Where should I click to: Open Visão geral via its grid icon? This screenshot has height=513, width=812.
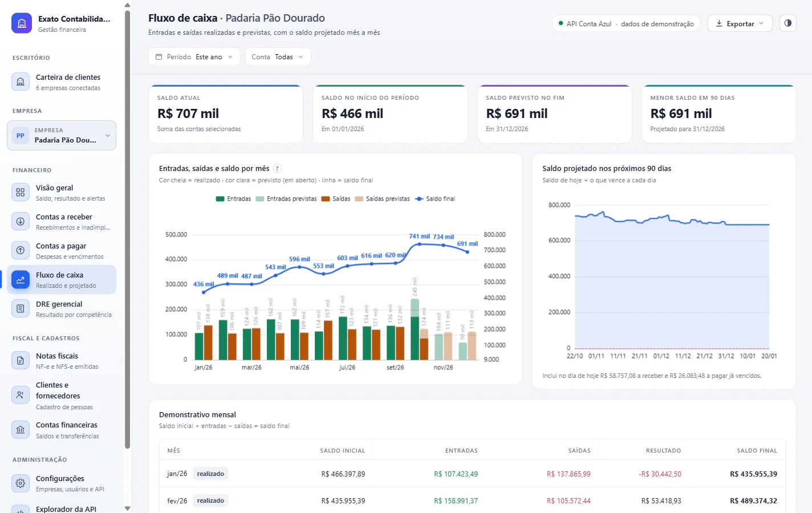click(x=21, y=192)
